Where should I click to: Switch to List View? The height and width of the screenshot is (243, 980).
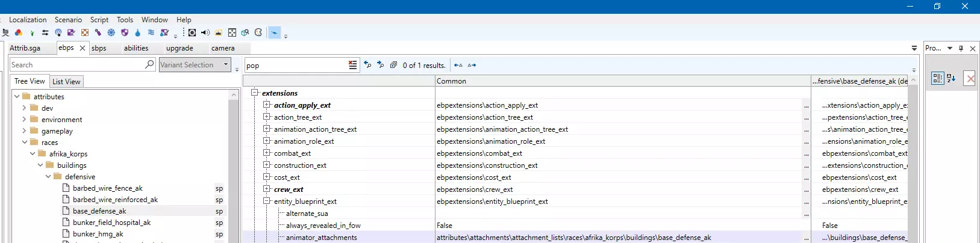point(66,82)
